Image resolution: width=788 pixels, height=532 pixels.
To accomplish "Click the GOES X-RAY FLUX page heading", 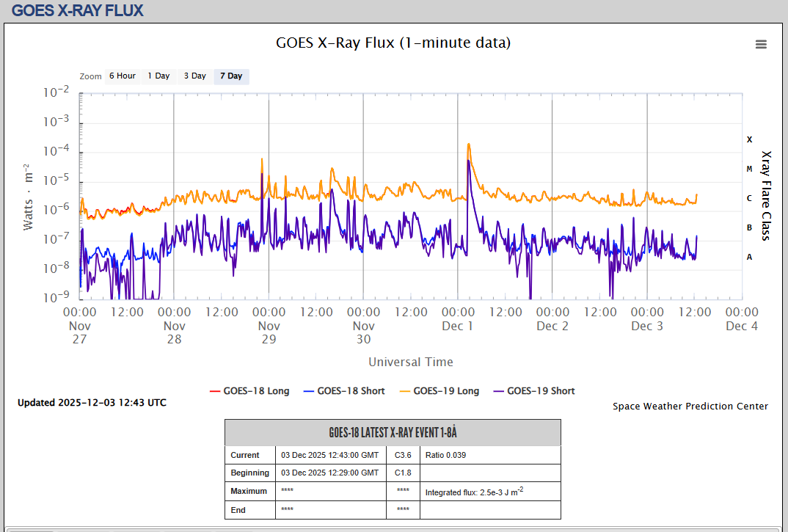I will click(77, 10).
